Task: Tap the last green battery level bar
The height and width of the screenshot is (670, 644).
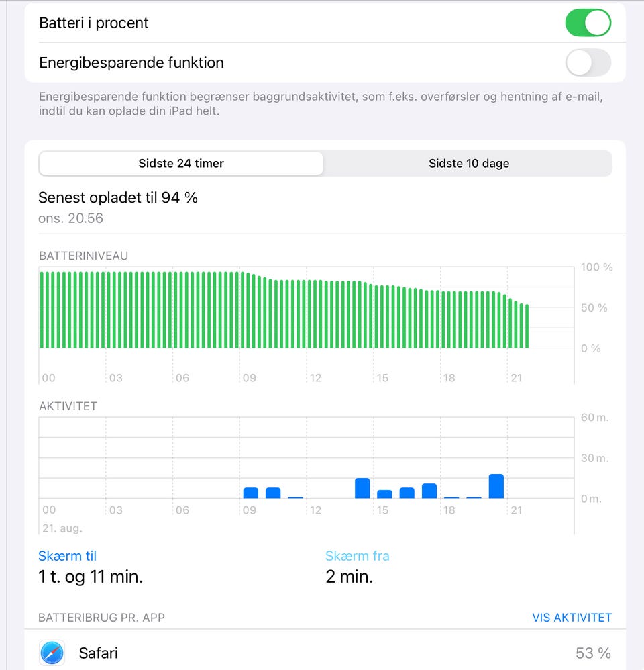Action: [527, 326]
